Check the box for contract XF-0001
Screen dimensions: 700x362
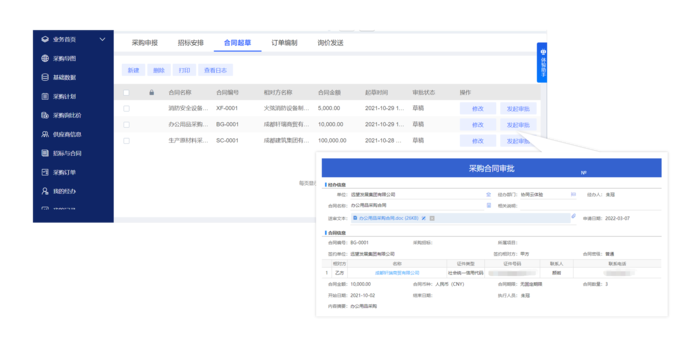tap(126, 108)
